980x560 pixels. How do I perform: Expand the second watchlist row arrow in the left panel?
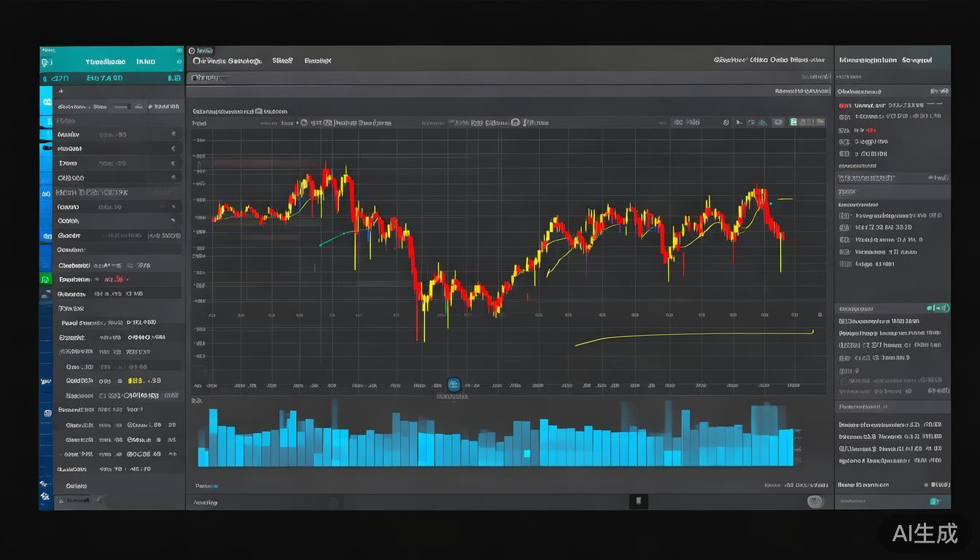click(x=173, y=149)
